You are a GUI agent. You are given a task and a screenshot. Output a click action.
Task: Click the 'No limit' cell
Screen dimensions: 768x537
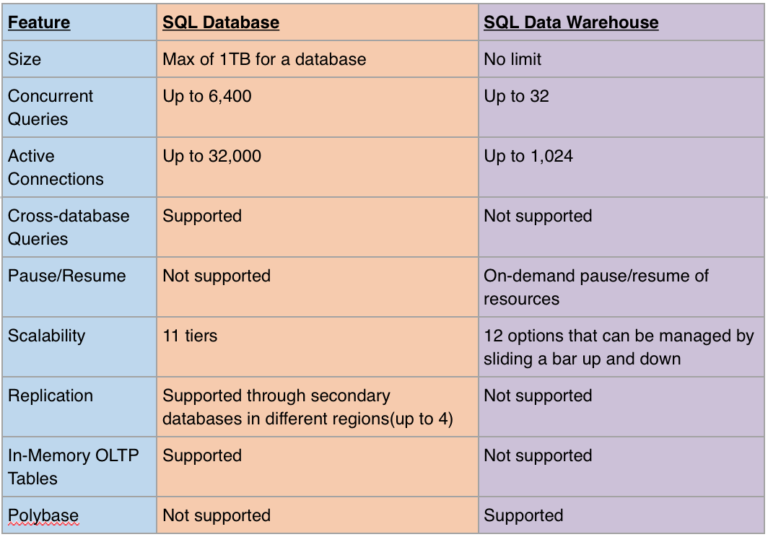[621, 59]
